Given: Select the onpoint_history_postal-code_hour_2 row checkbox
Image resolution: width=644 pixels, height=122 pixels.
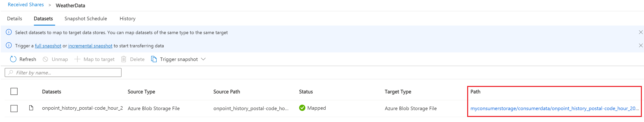Looking at the screenshot, I should point(14,109).
